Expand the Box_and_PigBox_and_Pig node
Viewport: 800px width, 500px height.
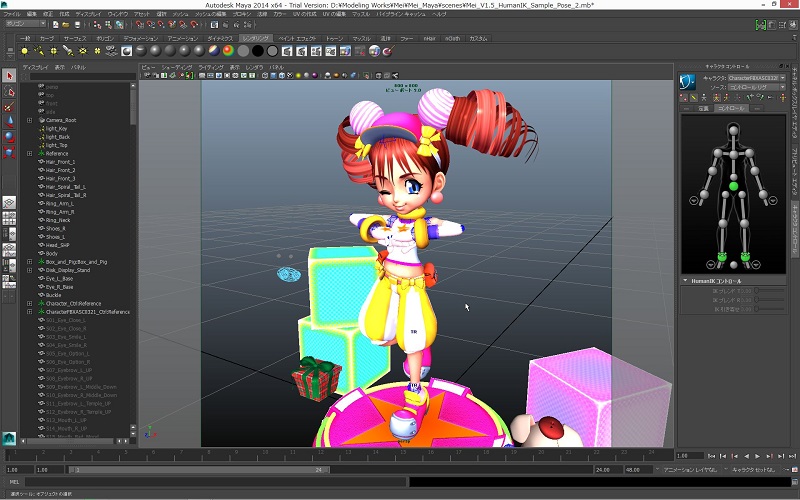(x=30, y=262)
